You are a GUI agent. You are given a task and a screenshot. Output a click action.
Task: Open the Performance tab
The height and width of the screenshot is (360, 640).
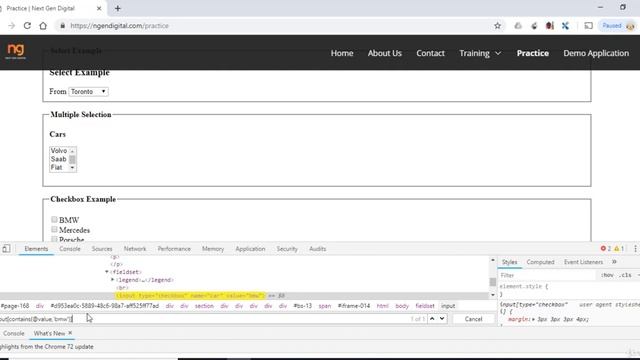click(x=174, y=249)
